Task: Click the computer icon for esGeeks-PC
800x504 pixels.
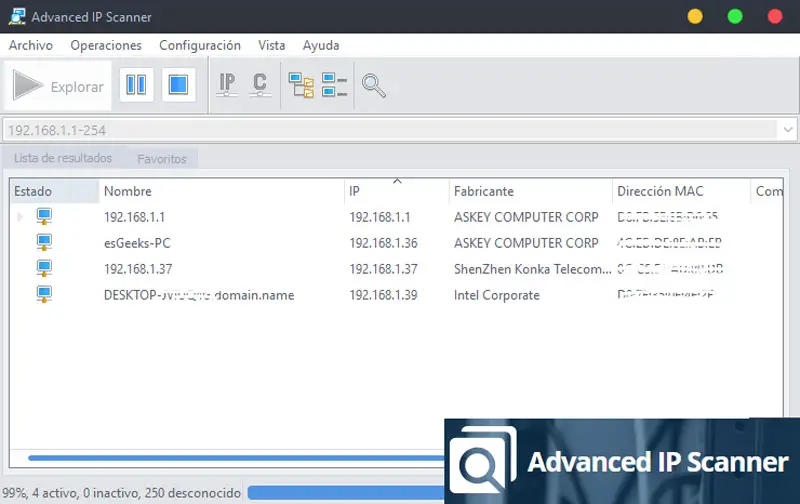Action: click(x=44, y=242)
